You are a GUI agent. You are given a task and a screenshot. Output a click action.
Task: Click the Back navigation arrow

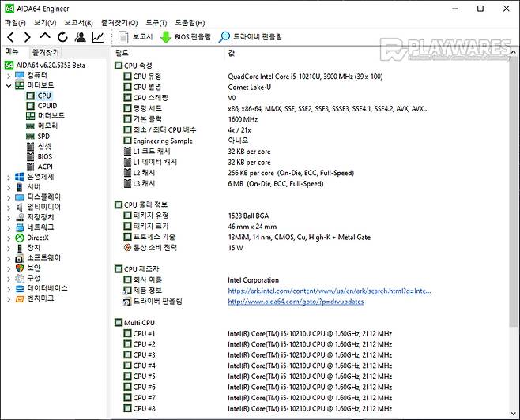click(10, 37)
